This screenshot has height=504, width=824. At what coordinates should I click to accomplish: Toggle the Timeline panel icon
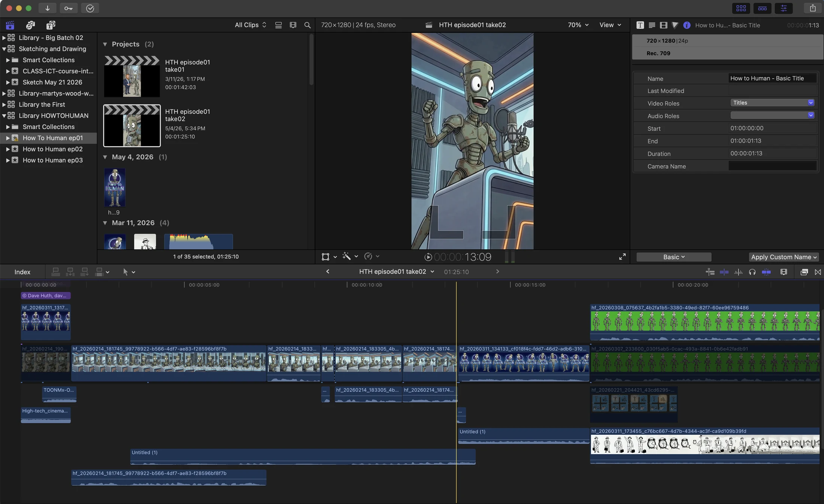point(762,8)
